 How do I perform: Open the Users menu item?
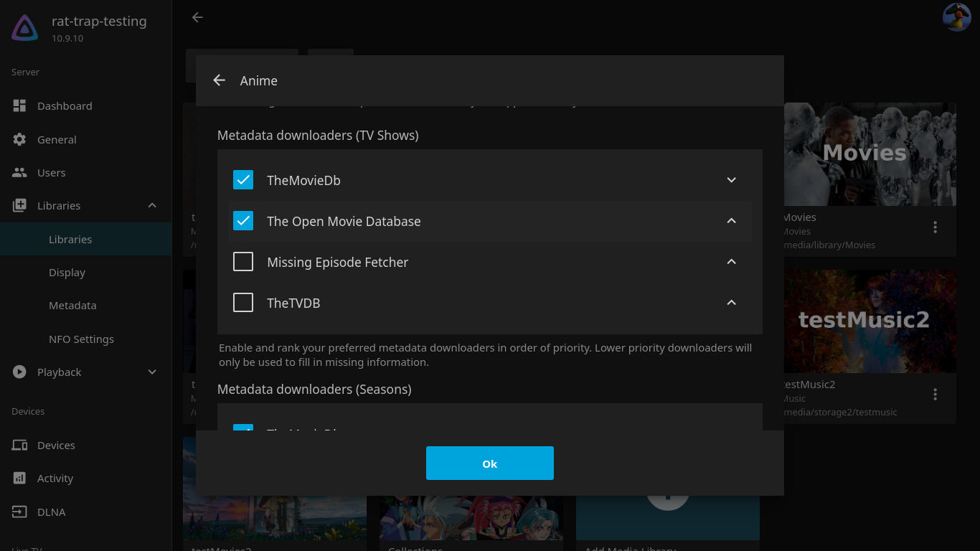point(51,173)
